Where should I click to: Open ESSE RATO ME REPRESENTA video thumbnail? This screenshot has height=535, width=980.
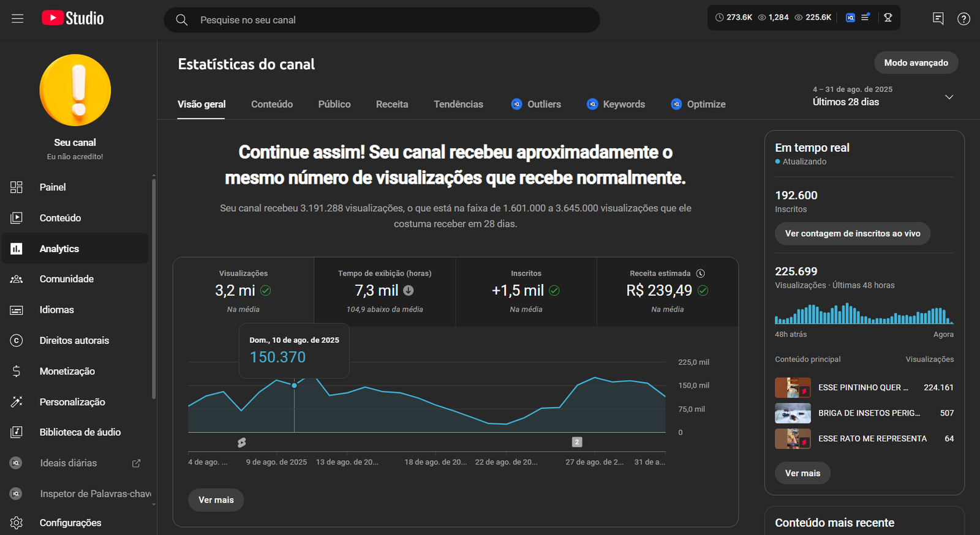pos(793,439)
